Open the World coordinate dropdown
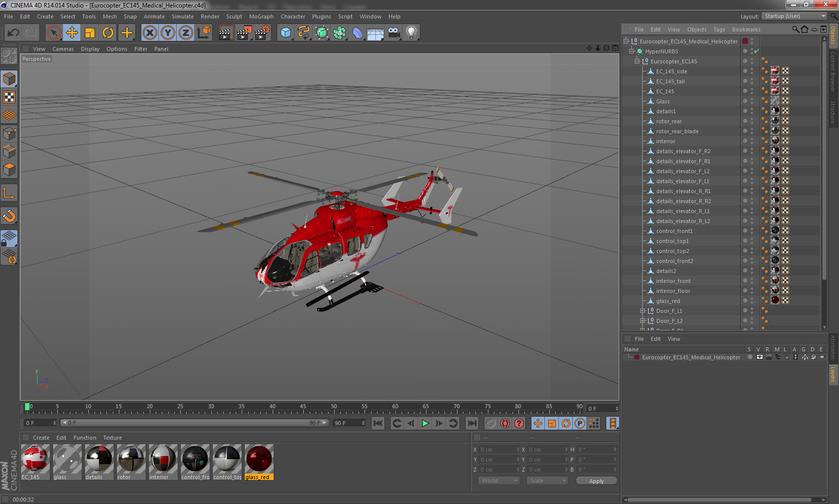The image size is (839, 504). click(499, 481)
